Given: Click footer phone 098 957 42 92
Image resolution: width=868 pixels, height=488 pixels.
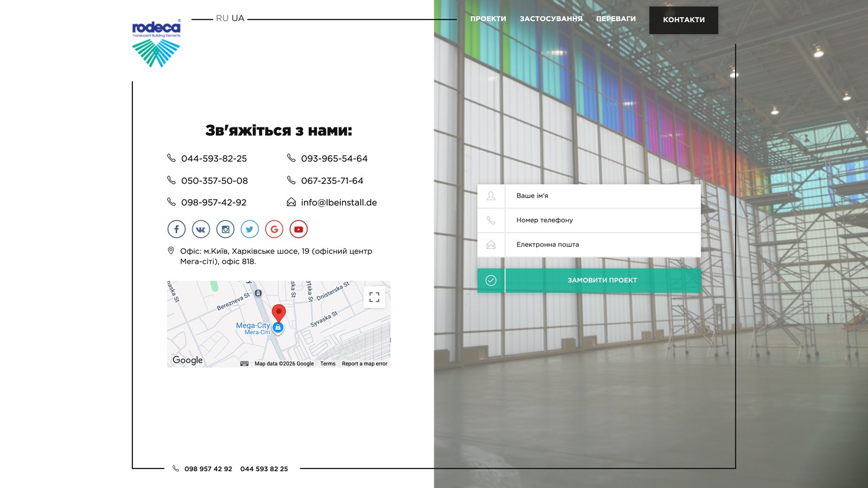Looking at the screenshot, I should click(x=208, y=469).
